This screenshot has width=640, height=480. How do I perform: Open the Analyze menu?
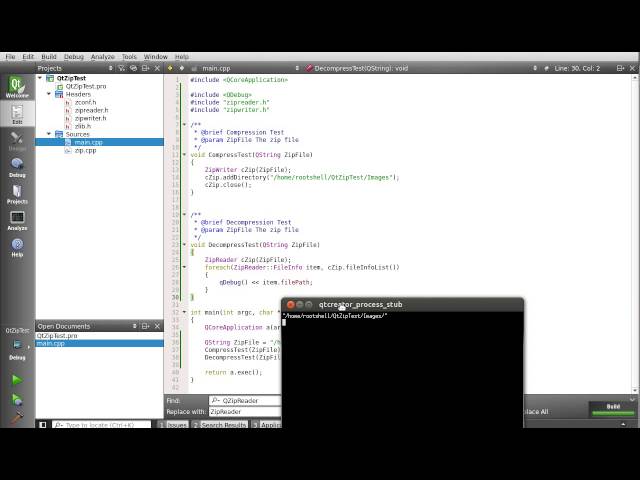pos(102,57)
